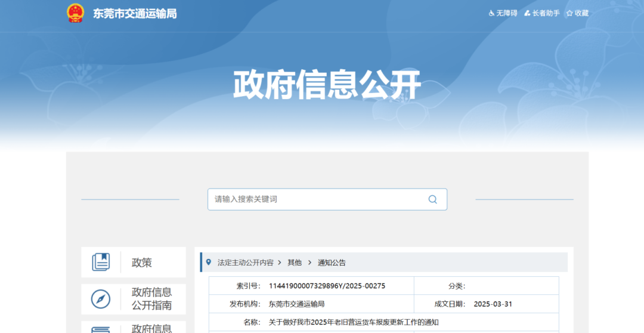Screen dimensions: 644x333
Task: Go to 其他 breadcrumb level
Action: [x=295, y=263]
